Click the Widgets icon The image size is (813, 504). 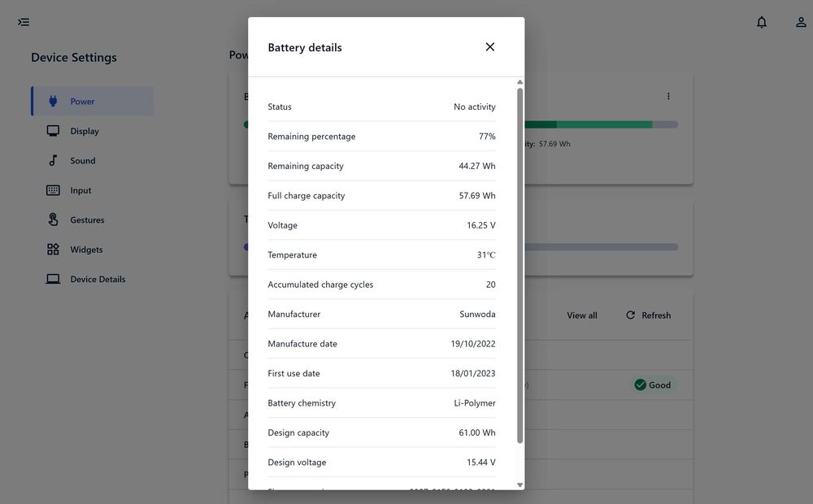(53, 250)
